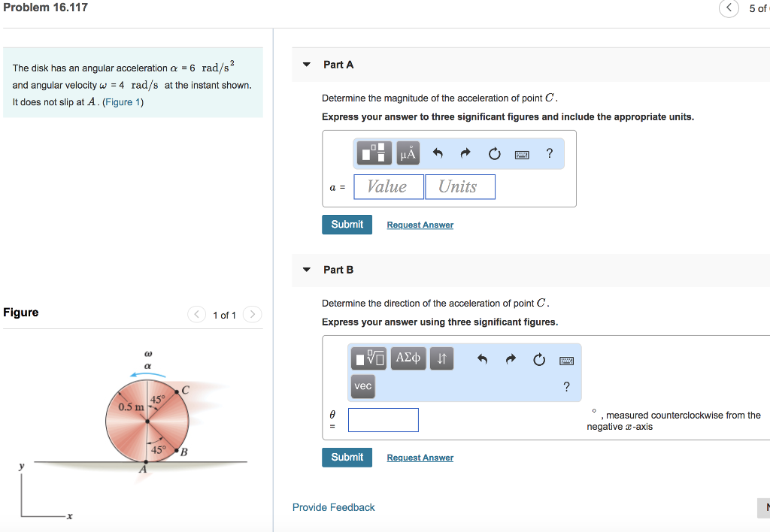Click the templates icon in Part A toolbar

(374, 153)
